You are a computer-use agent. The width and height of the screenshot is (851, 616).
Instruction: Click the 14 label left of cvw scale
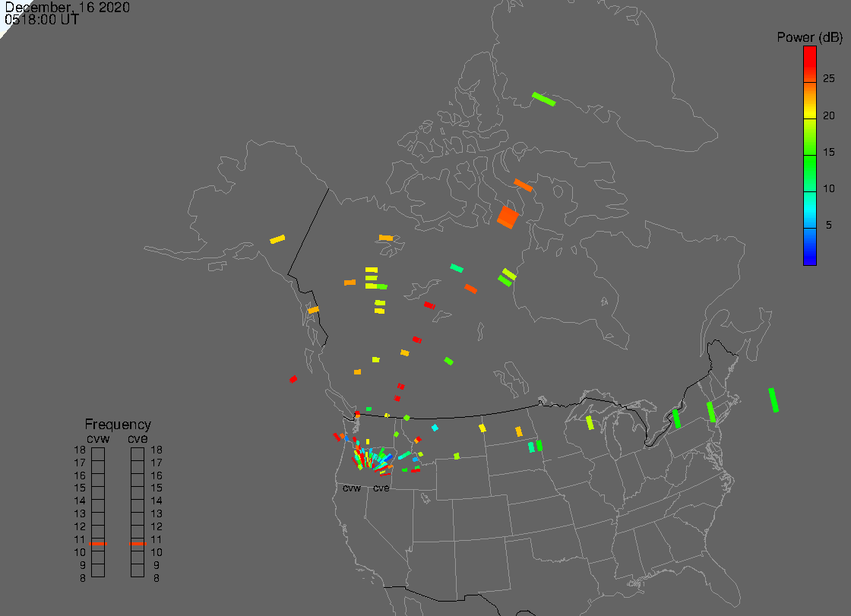coord(80,501)
